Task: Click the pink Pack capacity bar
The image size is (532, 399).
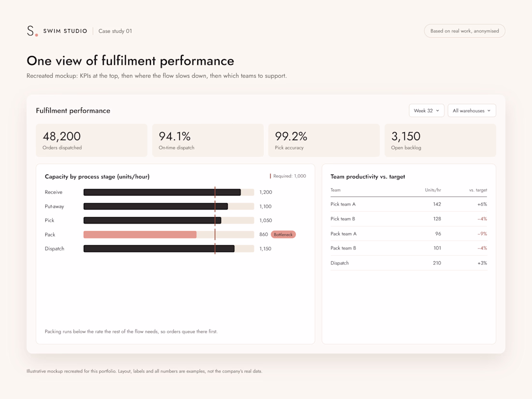Action: [x=140, y=235]
